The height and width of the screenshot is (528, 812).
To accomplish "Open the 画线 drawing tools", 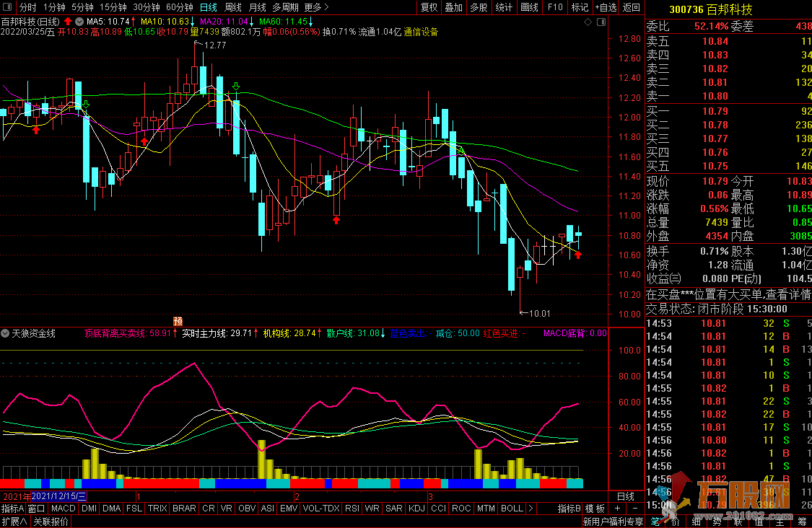I will pos(529,7).
